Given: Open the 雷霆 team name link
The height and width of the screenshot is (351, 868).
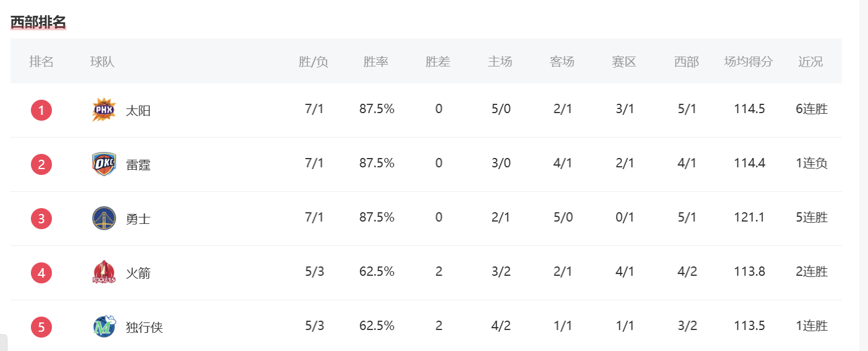Looking at the screenshot, I should point(138,164).
